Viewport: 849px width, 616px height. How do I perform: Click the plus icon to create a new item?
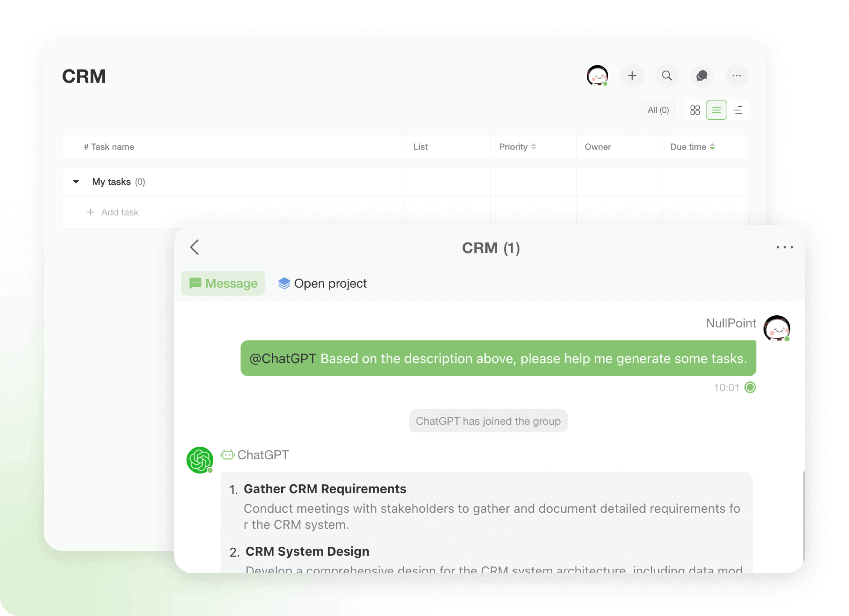632,76
